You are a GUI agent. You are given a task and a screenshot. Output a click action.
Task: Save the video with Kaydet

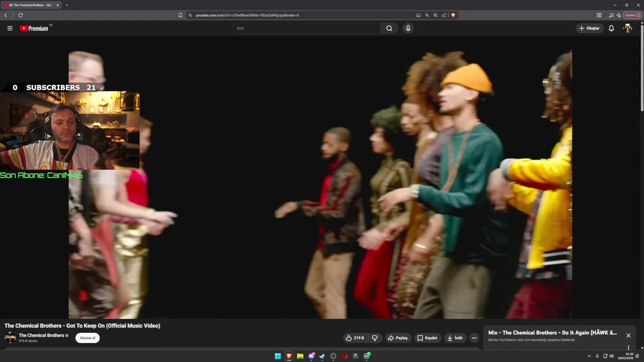[427, 338]
